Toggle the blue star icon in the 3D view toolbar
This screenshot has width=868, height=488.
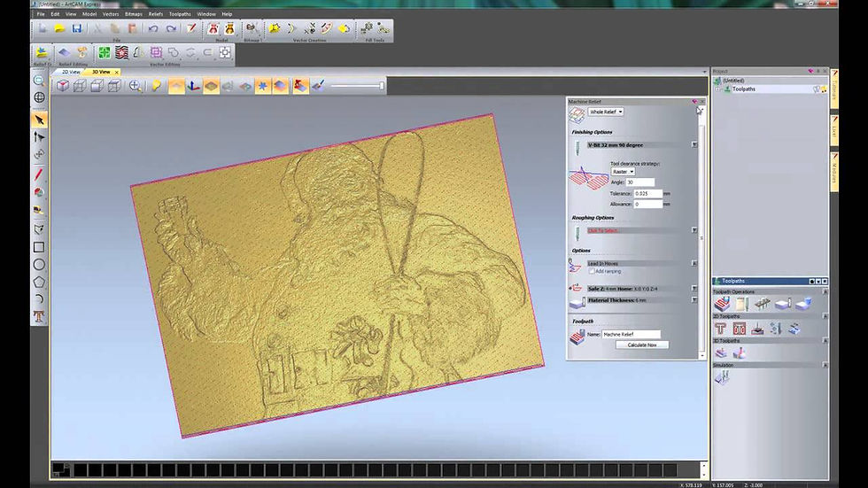point(263,86)
